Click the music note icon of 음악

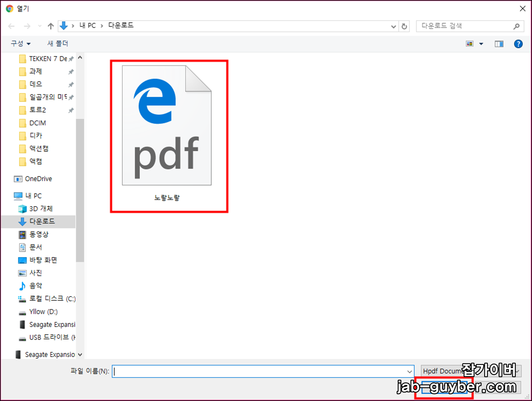click(x=22, y=286)
